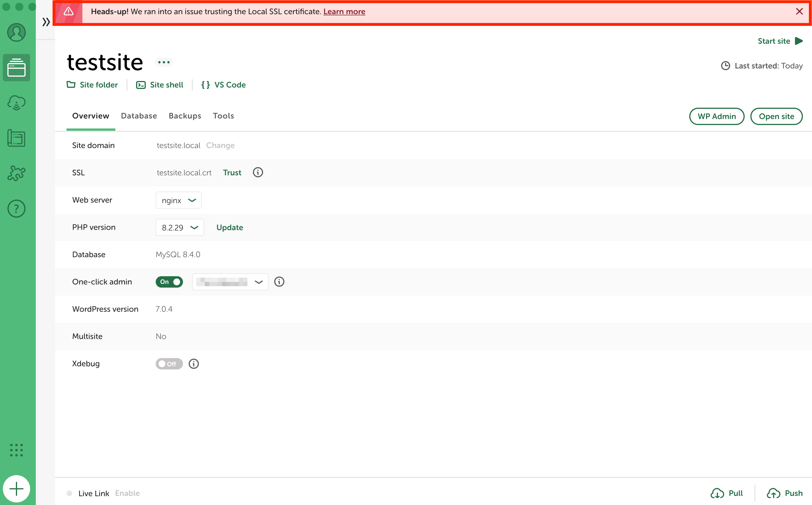The width and height of the screenshot is (812, 505).
Task: Toggle One-click admin switch off
Action: (x=169, y=282)
